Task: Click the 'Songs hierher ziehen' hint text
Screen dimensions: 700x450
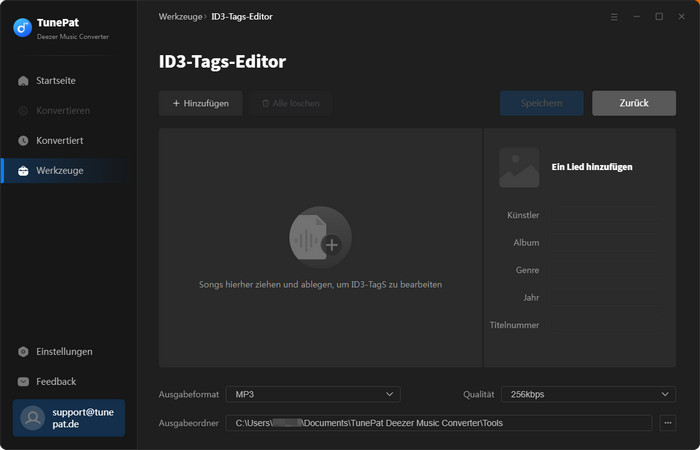Action: 321,284
